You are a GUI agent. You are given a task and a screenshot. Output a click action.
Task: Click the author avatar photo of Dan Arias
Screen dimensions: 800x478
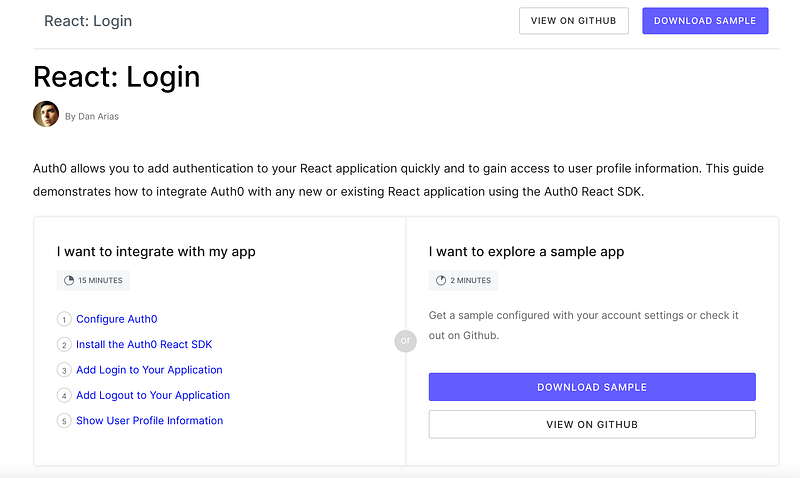pyautogui.click(x=46, y=114)
